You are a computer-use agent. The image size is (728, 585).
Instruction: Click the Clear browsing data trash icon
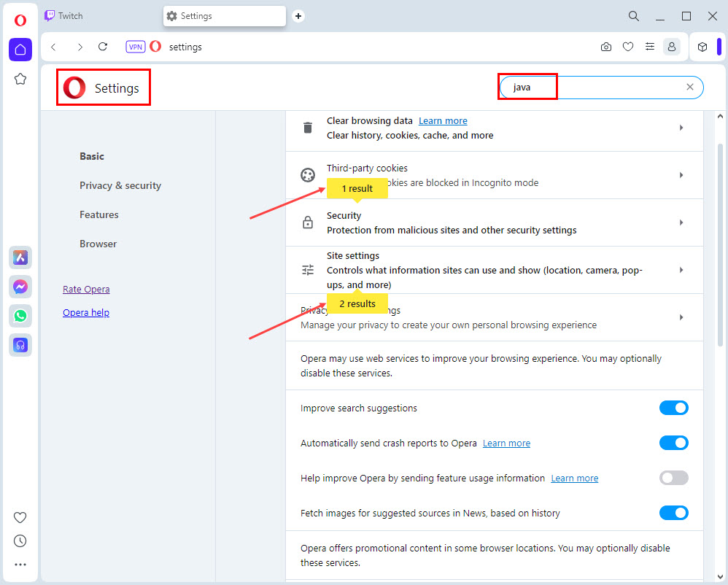click(x=308, y=128)
